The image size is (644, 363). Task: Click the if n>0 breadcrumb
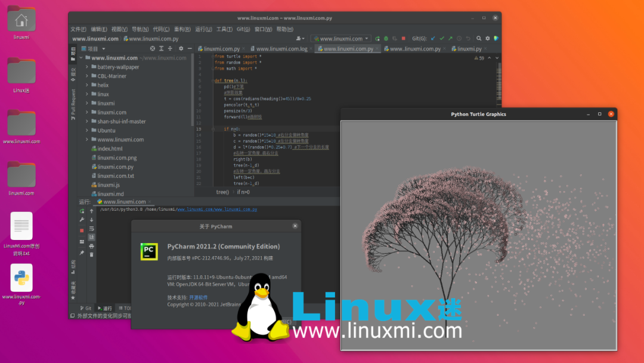point(243,192)
